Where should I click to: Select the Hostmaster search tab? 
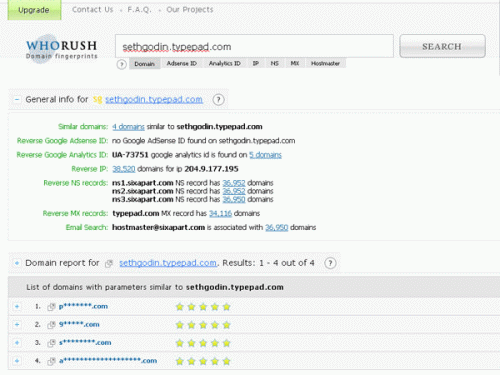[325, 63]
